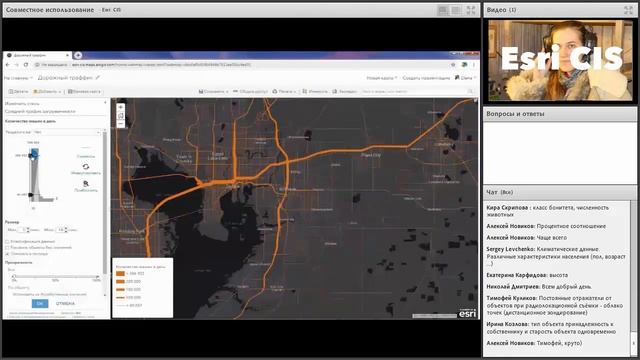Image resolution: width=640 pixels, height=360 pixels.
Task: Click the browser forward arrow
Action: click(x=17, y=64)
